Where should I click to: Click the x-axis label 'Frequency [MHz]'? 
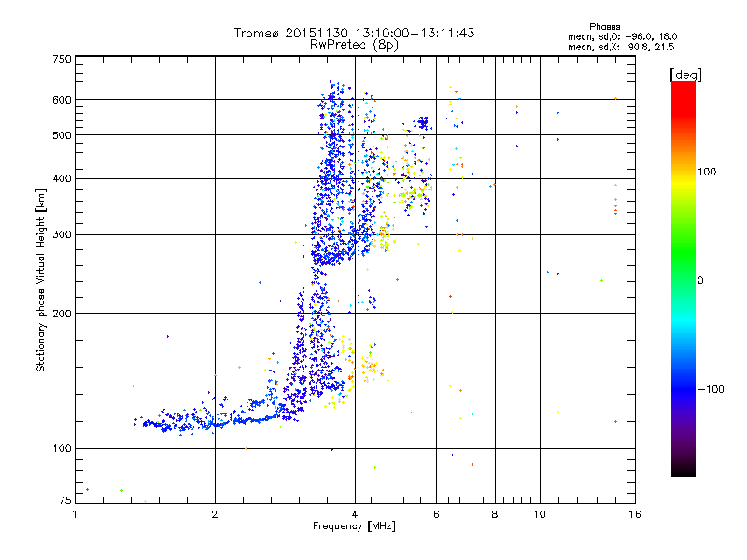(x=354, y=526)
